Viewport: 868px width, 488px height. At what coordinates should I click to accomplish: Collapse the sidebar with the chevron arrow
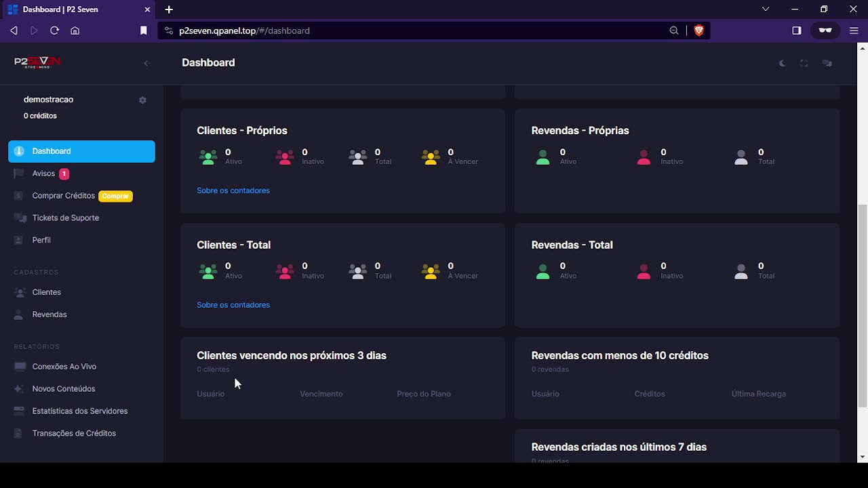coord(146,63)
